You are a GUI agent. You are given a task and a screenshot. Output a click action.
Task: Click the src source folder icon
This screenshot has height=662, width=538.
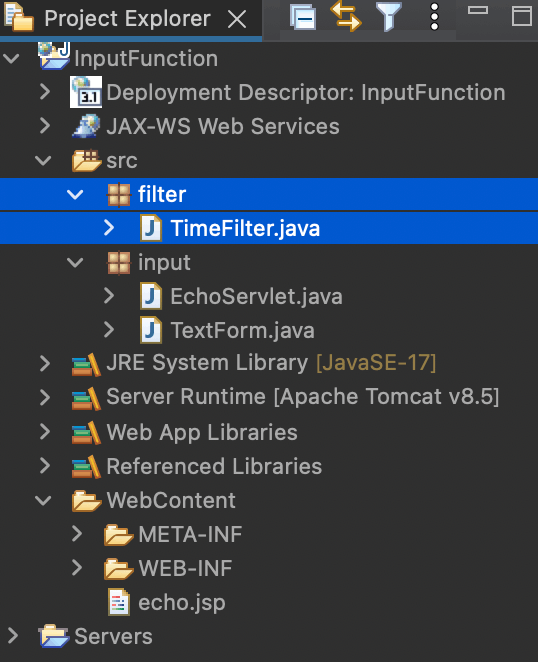pos(86,160)
